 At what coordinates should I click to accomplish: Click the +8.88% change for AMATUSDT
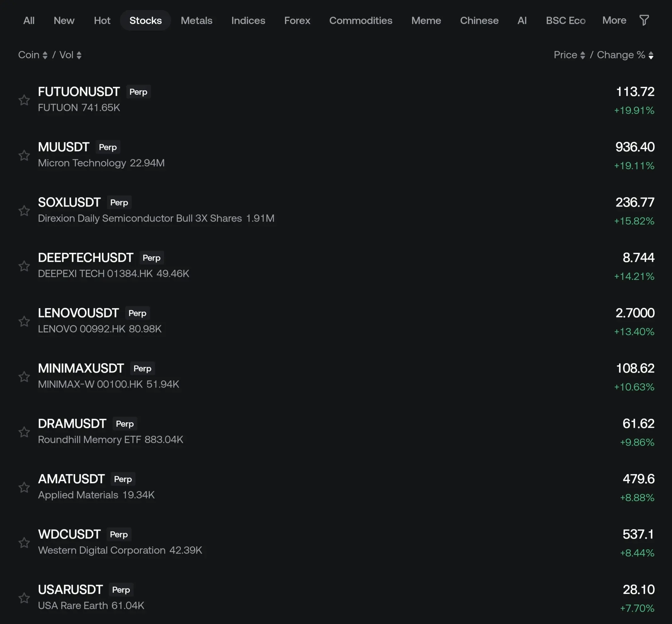[637, 498]
